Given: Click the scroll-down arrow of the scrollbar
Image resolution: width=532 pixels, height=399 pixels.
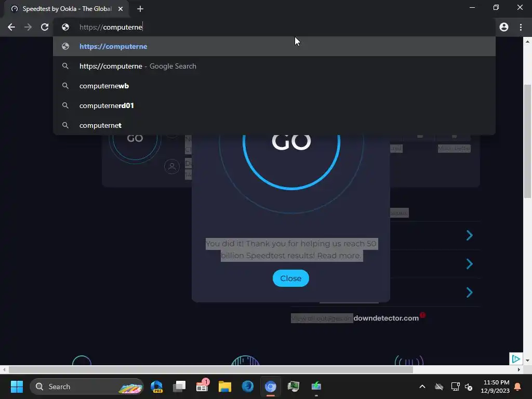Looking at the screenshot, I should click(527, 361).
